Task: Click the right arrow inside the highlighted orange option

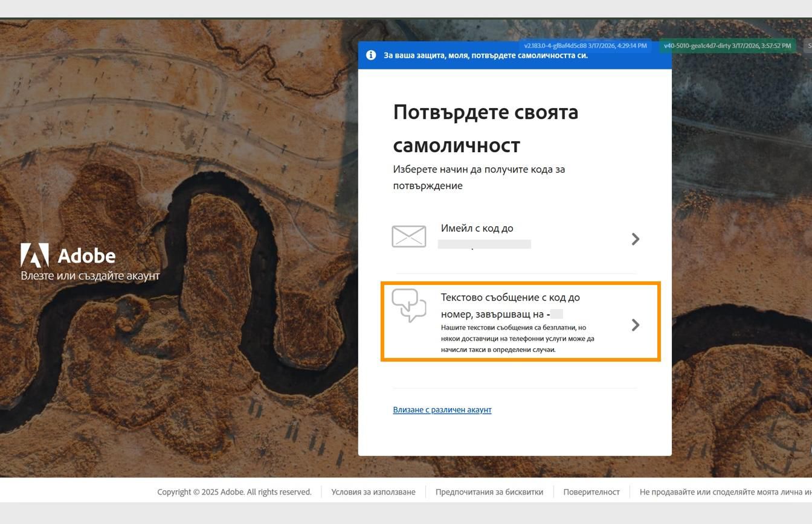Action: [636, 325]
